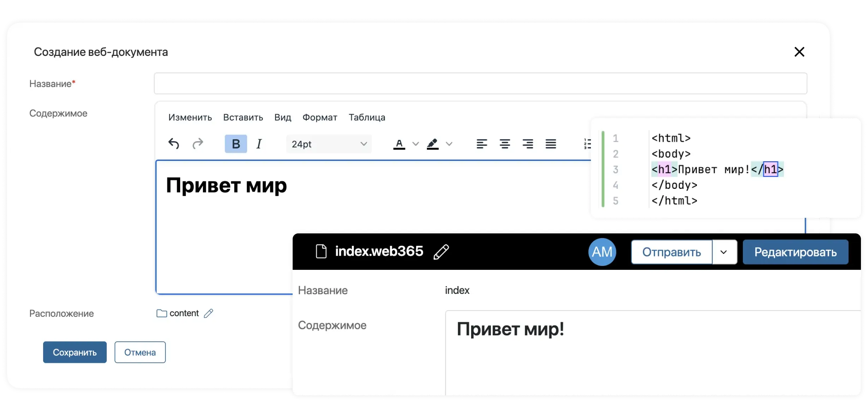Open the Вставить menu

coord(243,117)
